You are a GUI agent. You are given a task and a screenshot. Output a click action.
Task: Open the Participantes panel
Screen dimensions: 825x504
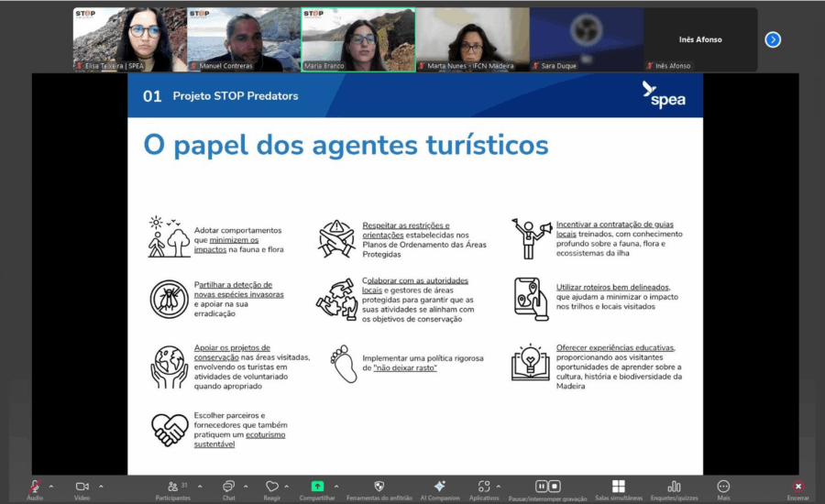click(172, 487)
